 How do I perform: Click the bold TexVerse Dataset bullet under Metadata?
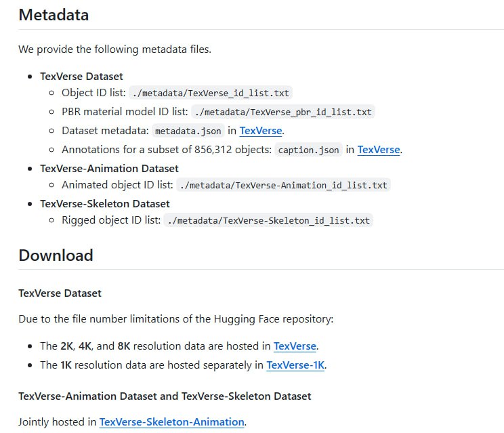[81, 76]
